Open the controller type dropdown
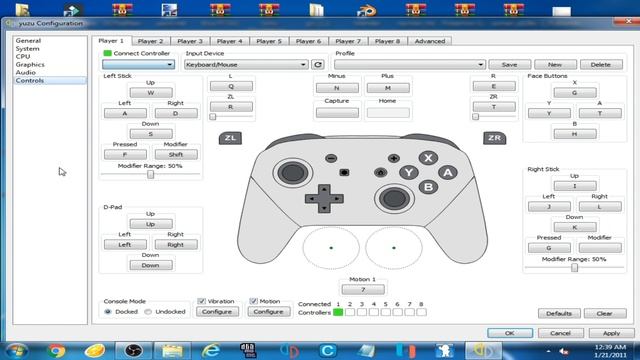 [x=138, y=64]
